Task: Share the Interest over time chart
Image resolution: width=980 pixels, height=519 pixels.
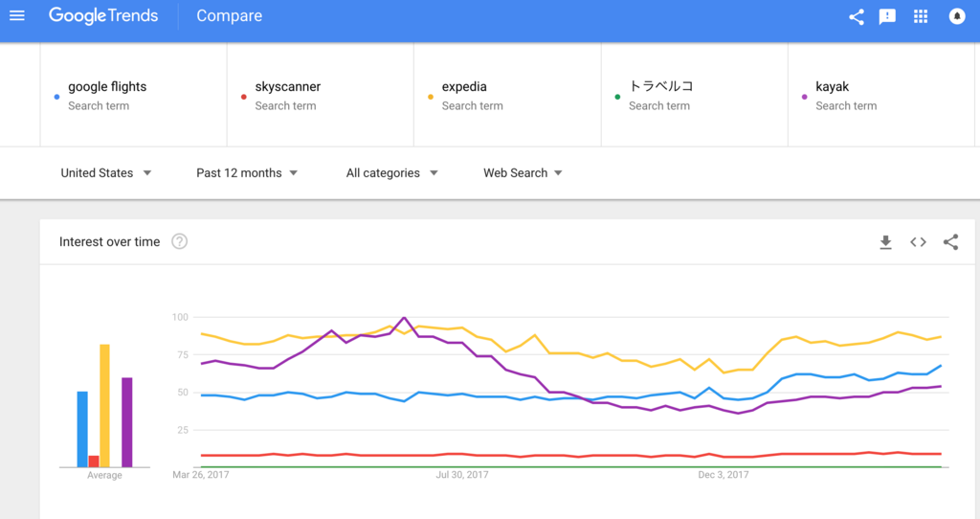Action: (x=950, y=242)
